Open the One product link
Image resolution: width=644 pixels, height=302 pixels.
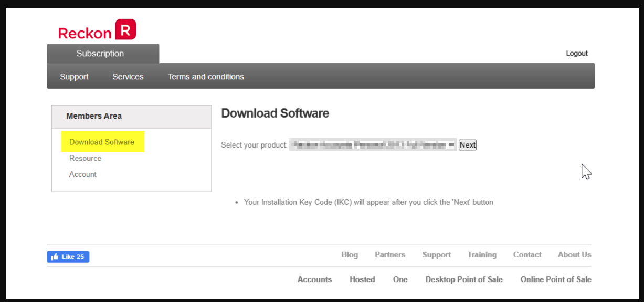click(x=400, y=279)
